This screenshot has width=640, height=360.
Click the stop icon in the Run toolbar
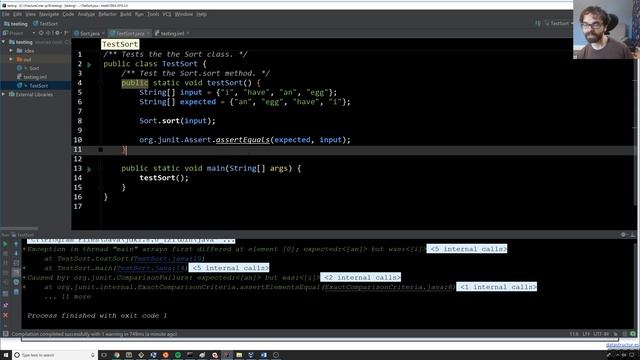point(5,253)
